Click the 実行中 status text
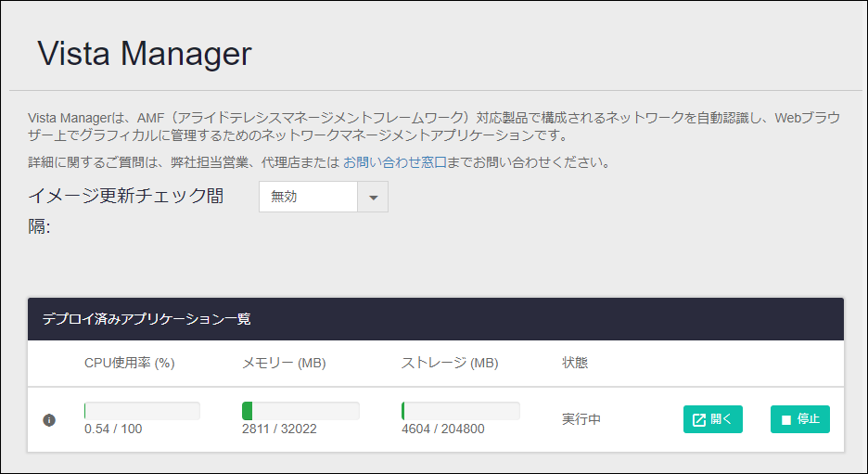The width and height of the screenshot is (868, 474). click(581, 419)
